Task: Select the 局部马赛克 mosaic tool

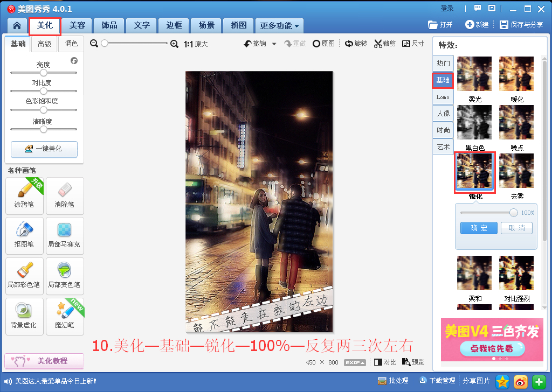Action: click(x=64, y=235)
